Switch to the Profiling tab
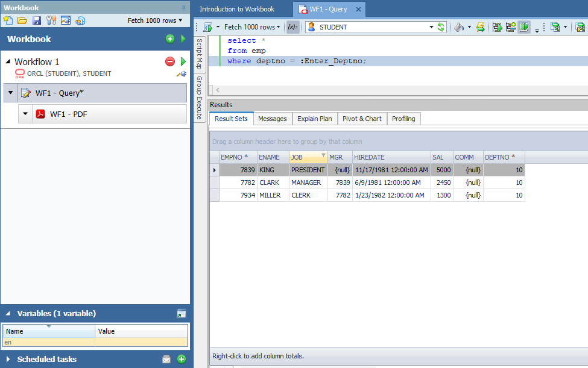 tap(403, 119)
